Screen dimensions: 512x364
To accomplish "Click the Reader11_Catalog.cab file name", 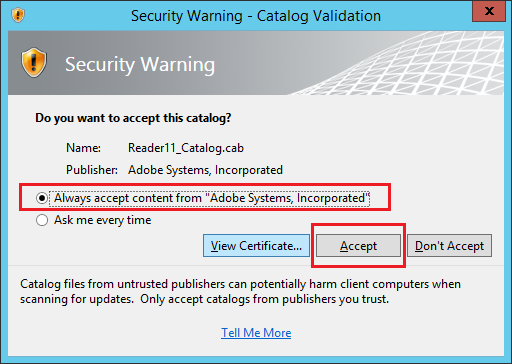I will [186, 148].
